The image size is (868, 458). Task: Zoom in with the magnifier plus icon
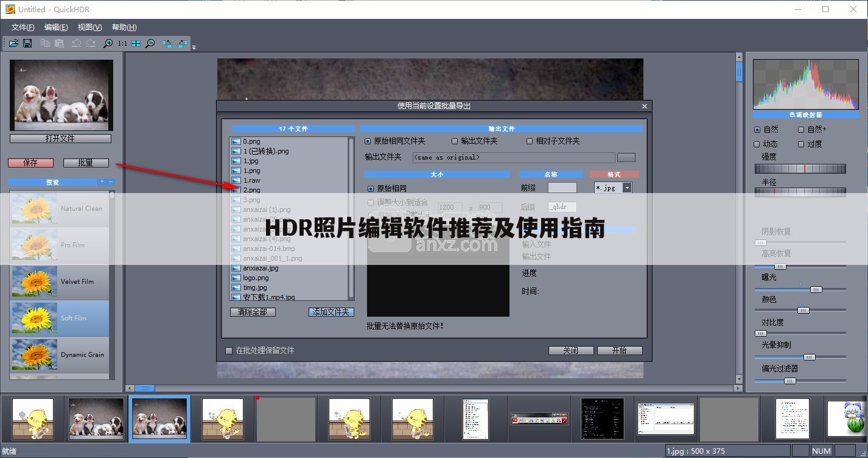point(108,43)
